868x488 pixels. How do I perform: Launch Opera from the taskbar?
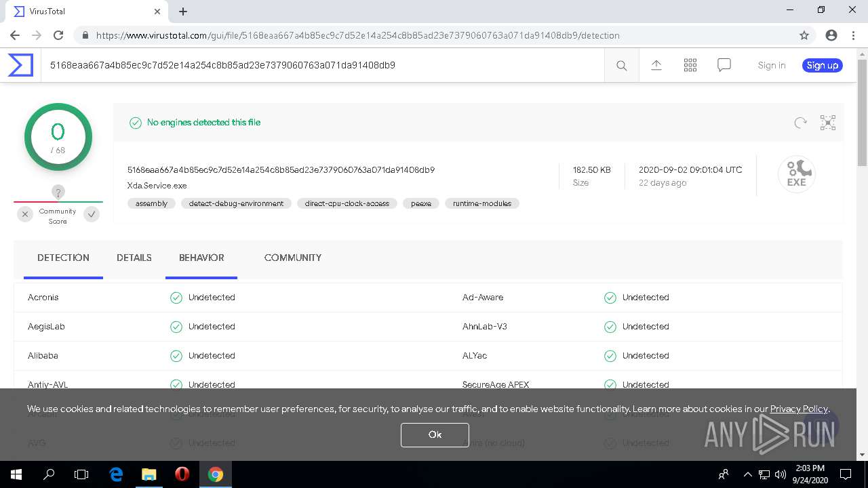tap(182, 474)
